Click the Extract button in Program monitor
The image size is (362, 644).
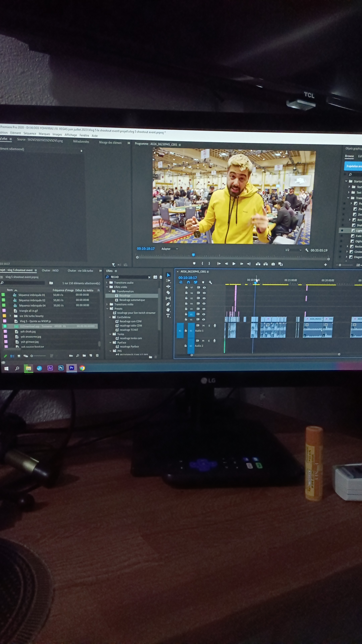coord(266,264)
